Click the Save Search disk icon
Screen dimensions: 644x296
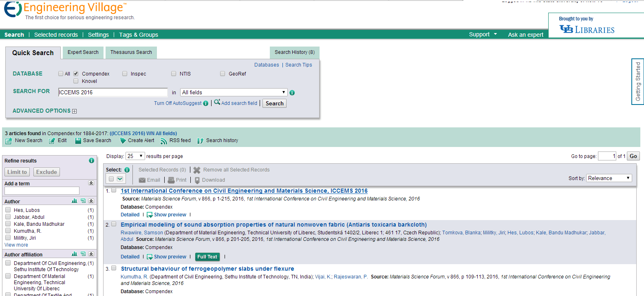(78, 141)
